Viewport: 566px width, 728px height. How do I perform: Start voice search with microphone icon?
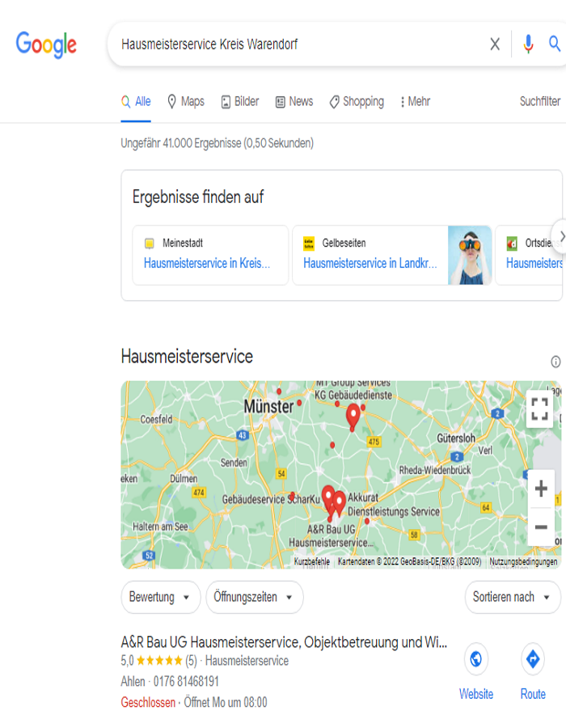pos(528,44)
